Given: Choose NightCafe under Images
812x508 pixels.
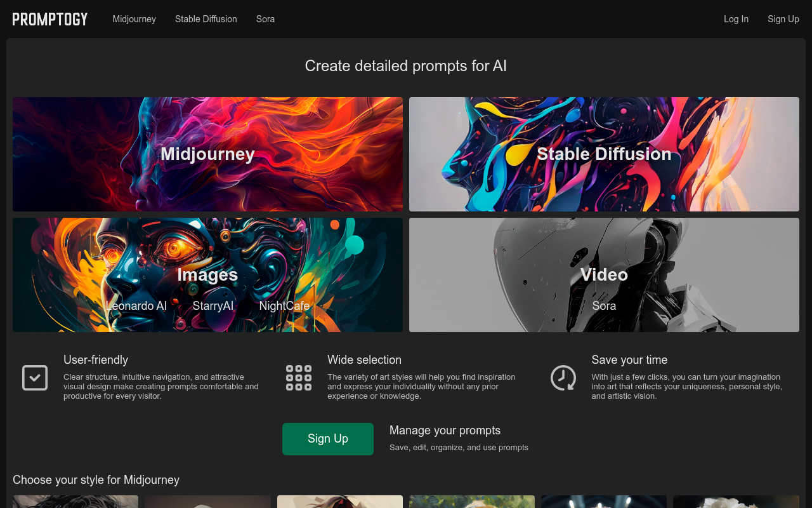Looking at the screenshot, I should [284, 306].
